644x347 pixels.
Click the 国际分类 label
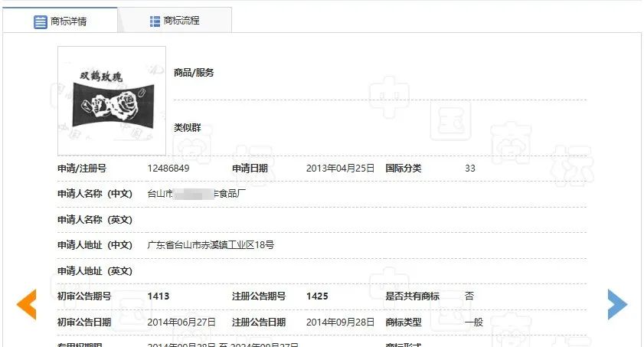(x=404, y=169)
